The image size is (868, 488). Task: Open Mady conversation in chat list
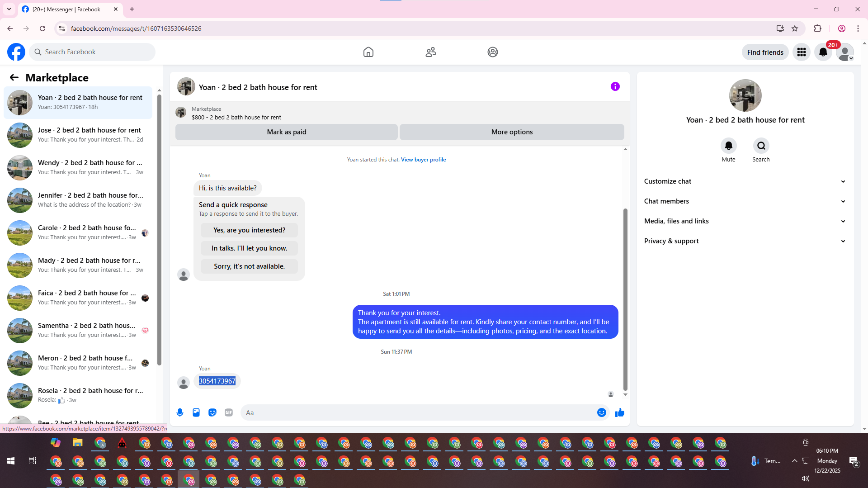[x=78, y=265]
